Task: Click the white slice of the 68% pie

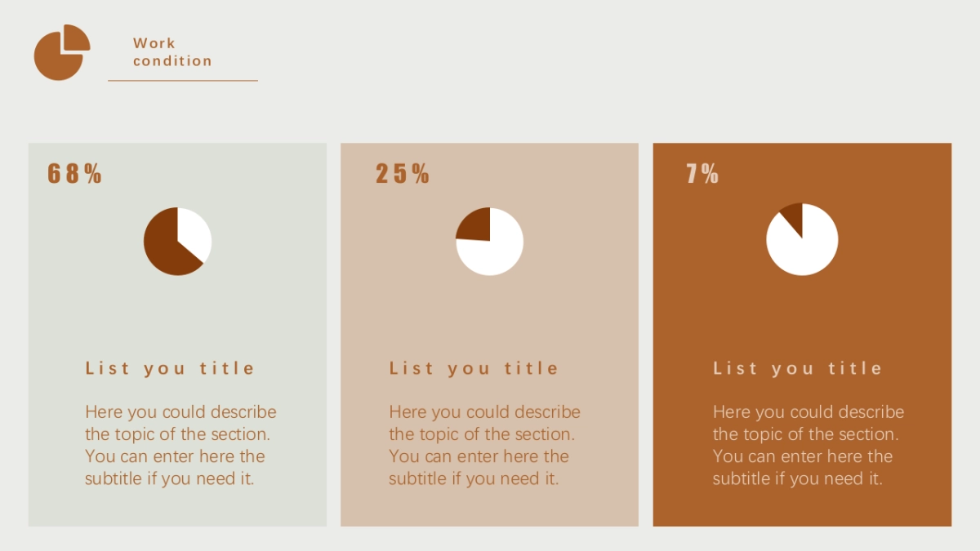Action: coord(196,233)
